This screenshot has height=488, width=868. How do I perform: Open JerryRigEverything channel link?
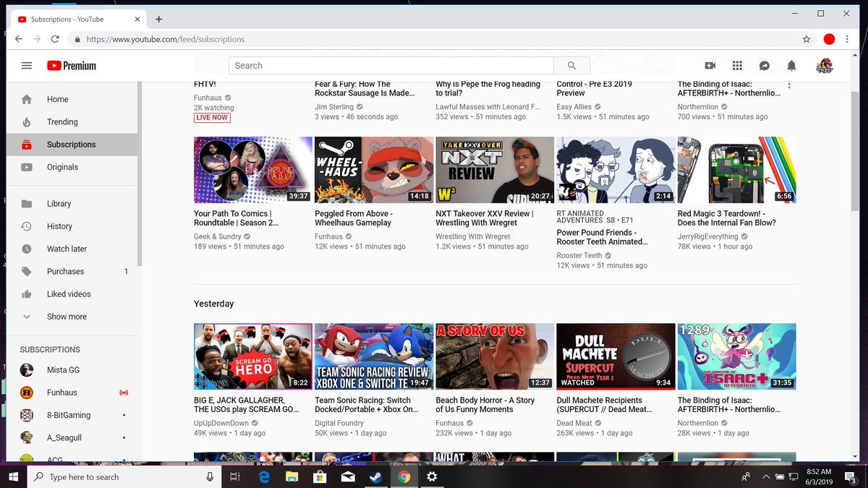click(708, 236)
